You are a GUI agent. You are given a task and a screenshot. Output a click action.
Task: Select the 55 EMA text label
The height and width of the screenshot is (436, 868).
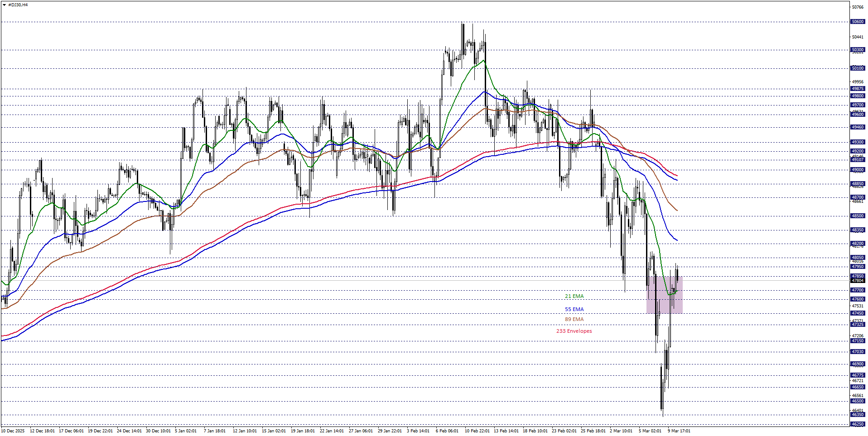[574, 309]
